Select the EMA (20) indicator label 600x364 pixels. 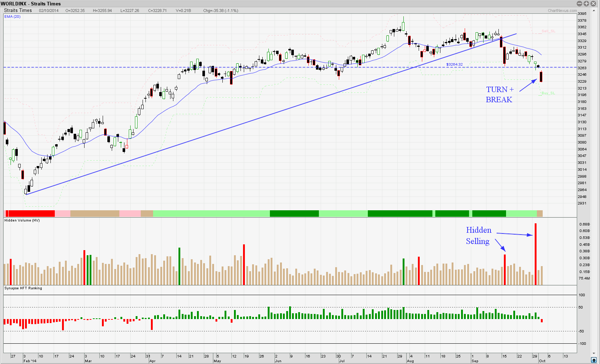pos(12,17)
